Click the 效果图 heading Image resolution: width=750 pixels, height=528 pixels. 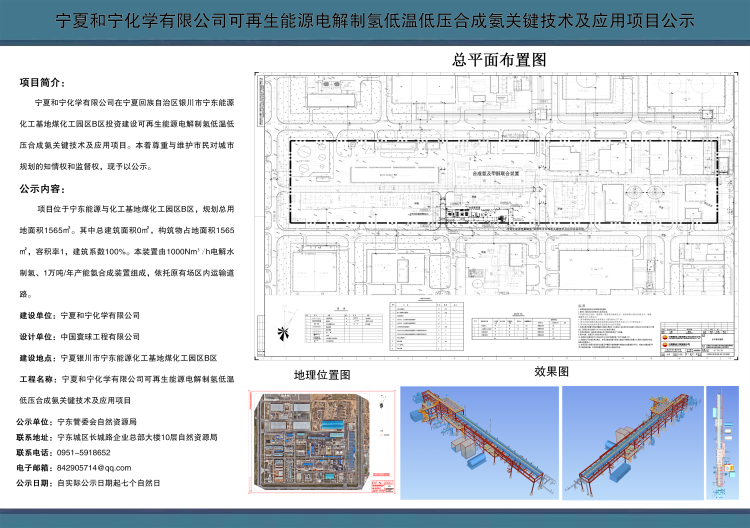(551, 370)
